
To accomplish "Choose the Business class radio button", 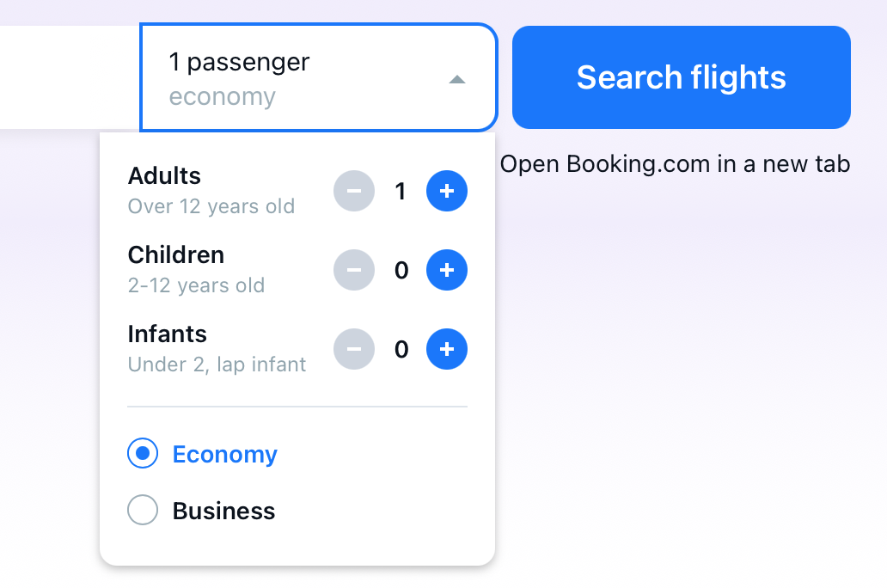I will tap(143, 510).
